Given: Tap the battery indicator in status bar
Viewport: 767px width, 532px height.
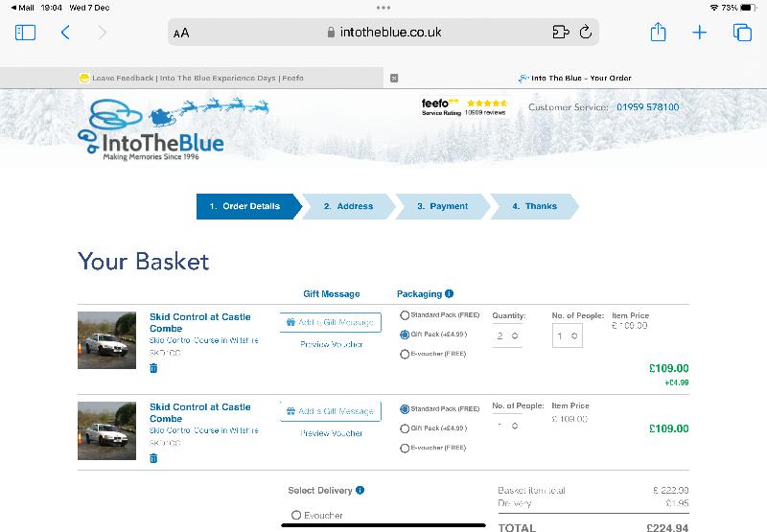Looking at the screenshot, I should (x=749, y=8).
